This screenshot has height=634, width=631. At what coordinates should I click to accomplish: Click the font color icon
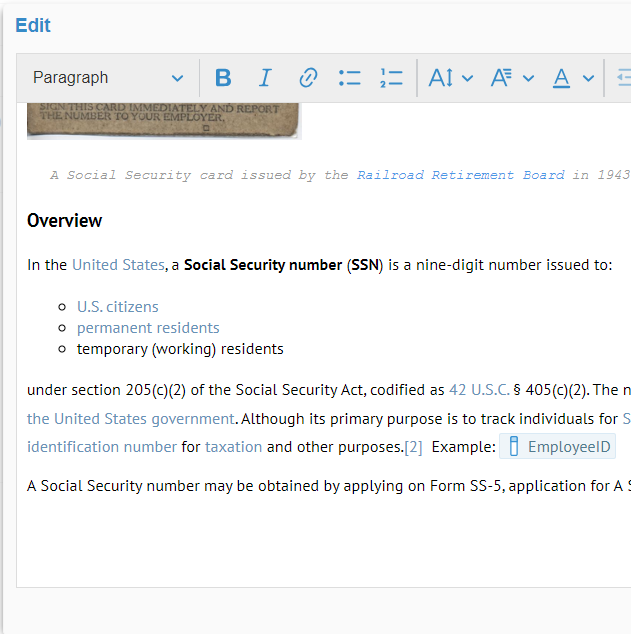click(562, 78)
